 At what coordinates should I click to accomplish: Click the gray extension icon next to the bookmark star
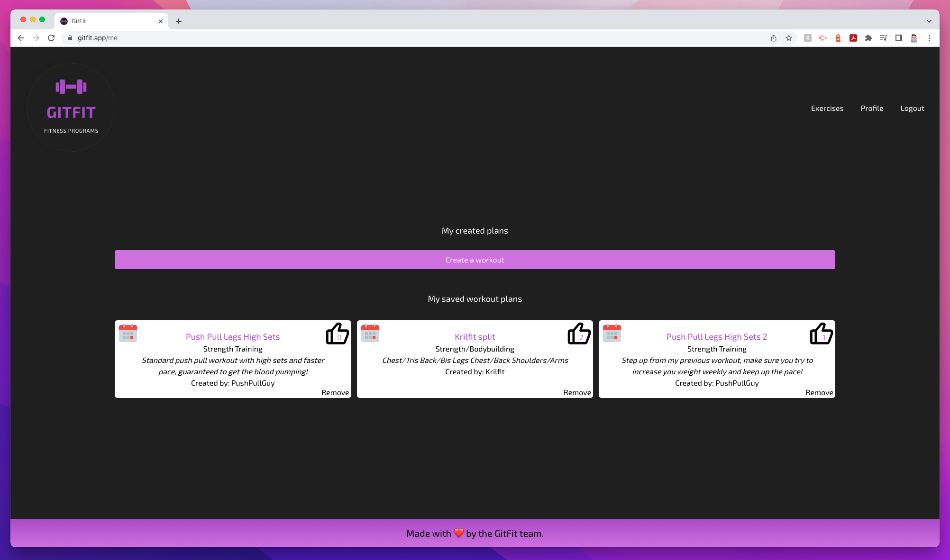pos(808,38)
